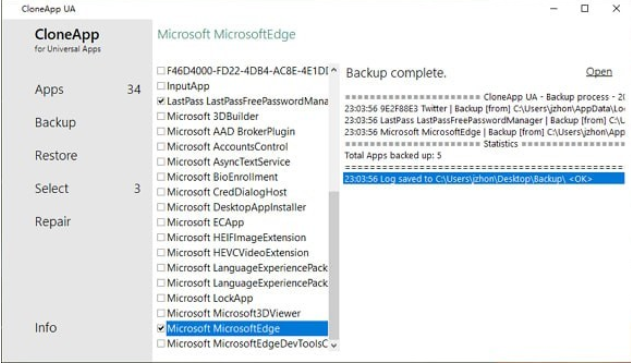This screenshot has height=364, width=631.
Task: Select the highlighted Microsoft MicrosoftEdge entry
Action: 247,328
